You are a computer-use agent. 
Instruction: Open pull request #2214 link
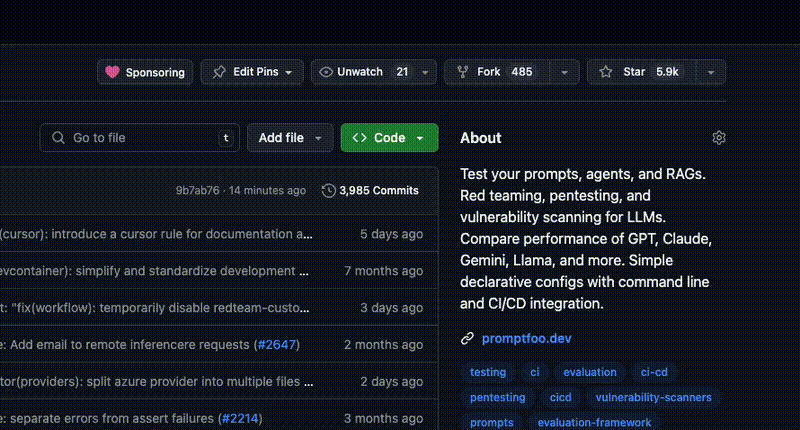tap(240, 418)
